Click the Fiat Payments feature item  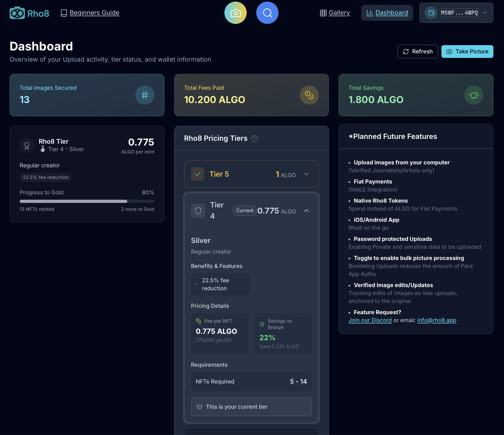[373, 182]
